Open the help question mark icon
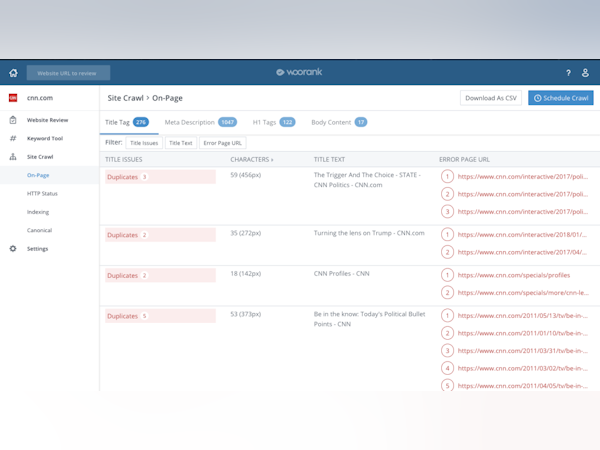Viewport: 600px width, 450px height. 568,73
